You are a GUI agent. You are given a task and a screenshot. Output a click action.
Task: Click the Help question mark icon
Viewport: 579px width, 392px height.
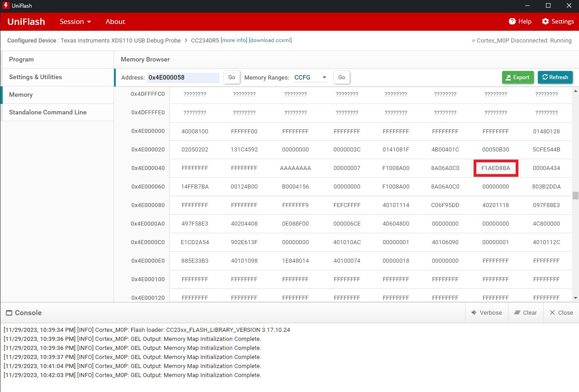512,22
